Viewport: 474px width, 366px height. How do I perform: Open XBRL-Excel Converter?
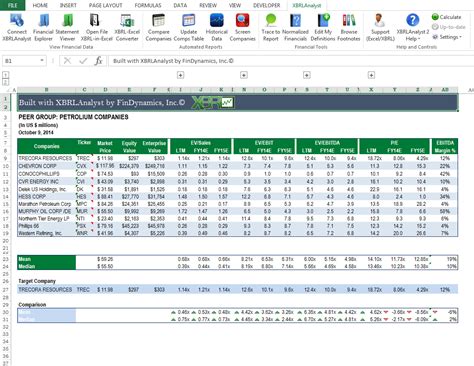coord(127,27)
